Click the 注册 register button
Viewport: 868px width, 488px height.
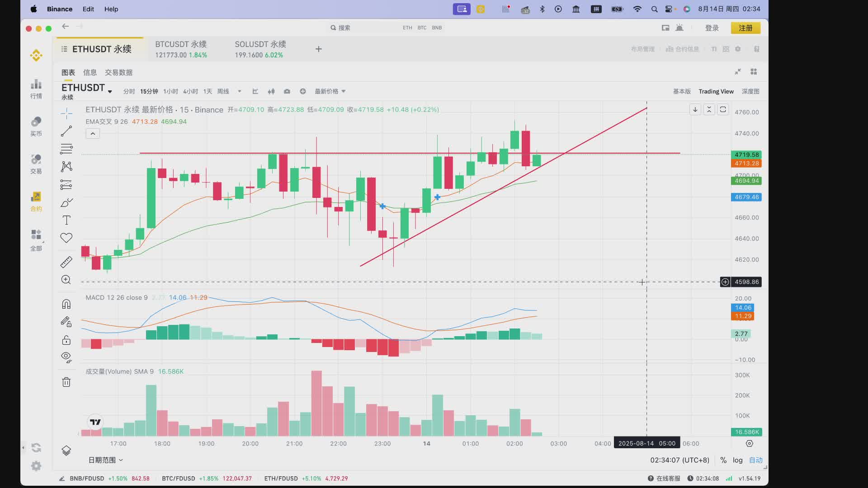[x=745, y=28]
